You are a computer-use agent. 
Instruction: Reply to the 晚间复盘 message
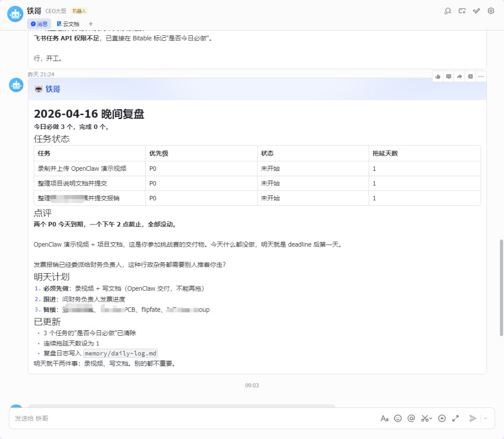449,76
